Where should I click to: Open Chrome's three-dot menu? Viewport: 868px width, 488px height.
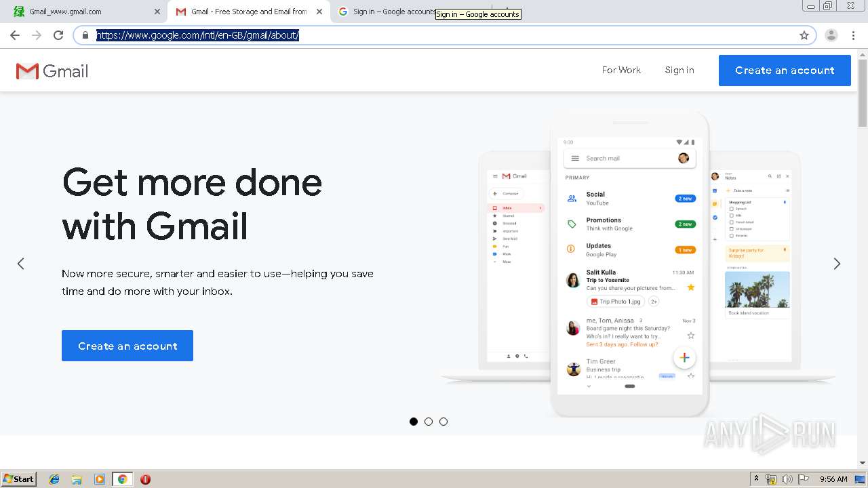853,35
